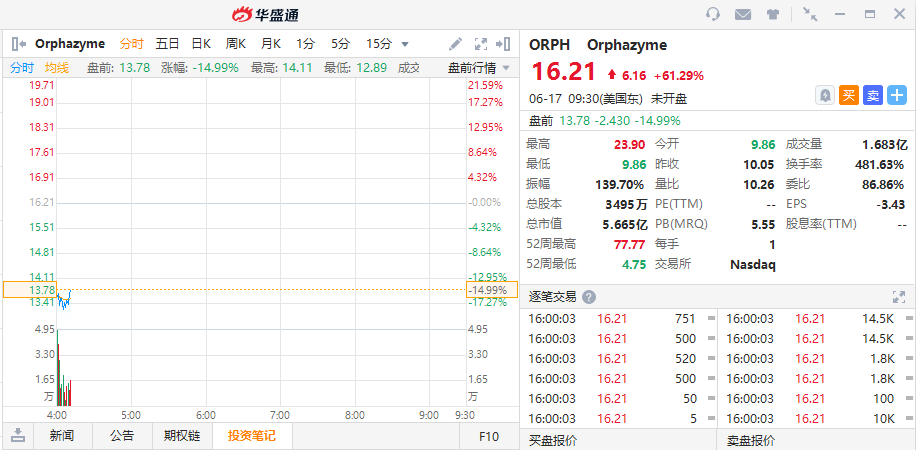The width and height of the screenshot is (916, 450).
Task: Open the 新闻 tab
Action: click(x=61, y=435)
